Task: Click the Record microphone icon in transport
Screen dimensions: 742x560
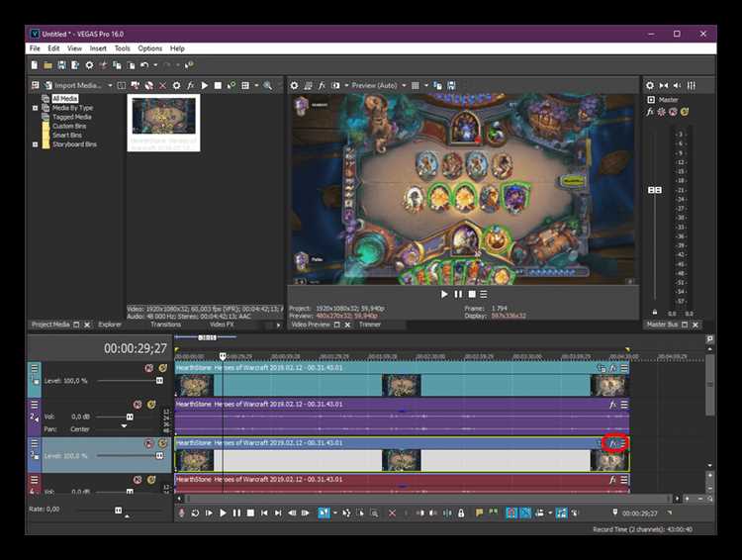Action: 181,513
